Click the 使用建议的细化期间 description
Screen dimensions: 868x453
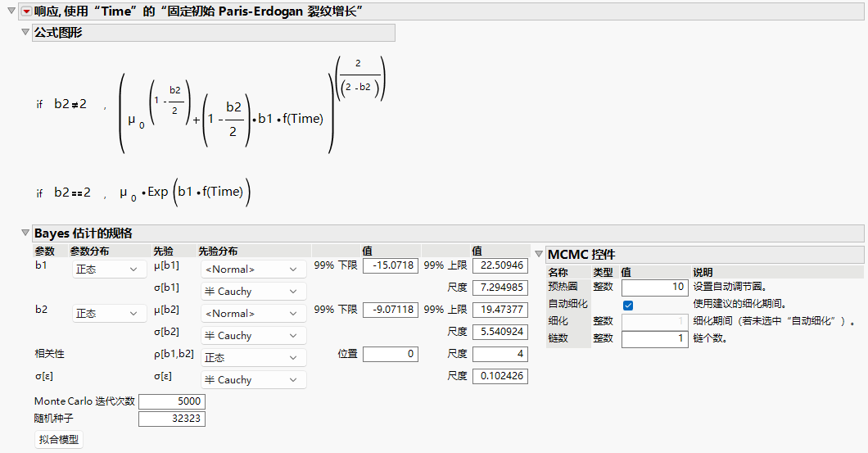739,304
